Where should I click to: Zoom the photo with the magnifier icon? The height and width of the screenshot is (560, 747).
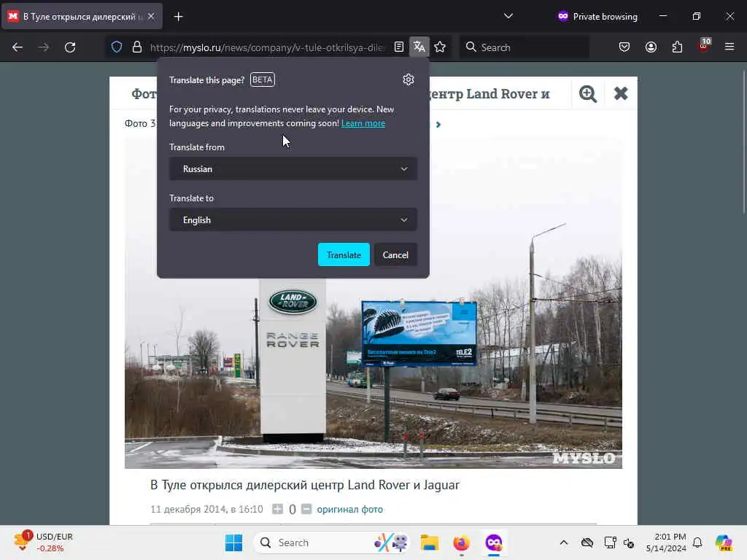588,93
